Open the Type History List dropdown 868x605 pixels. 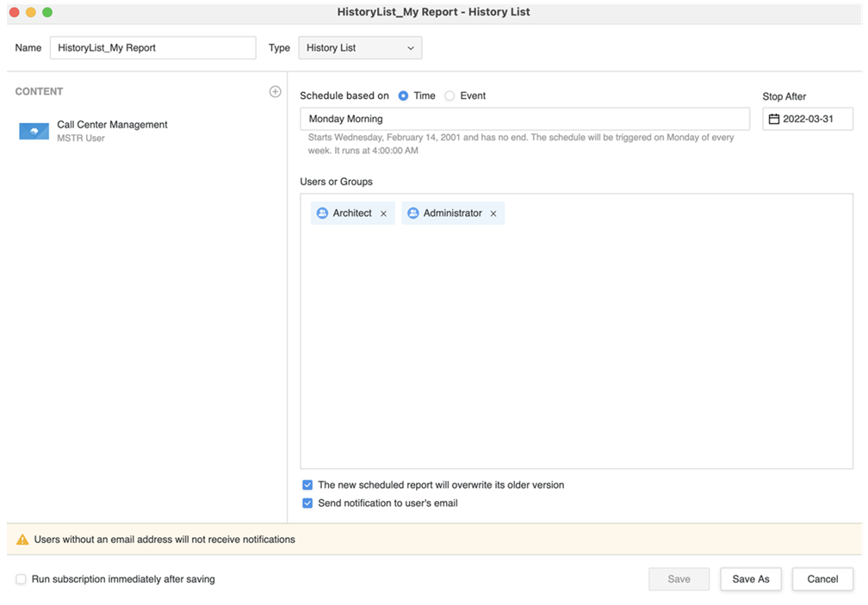coord(360,48)
